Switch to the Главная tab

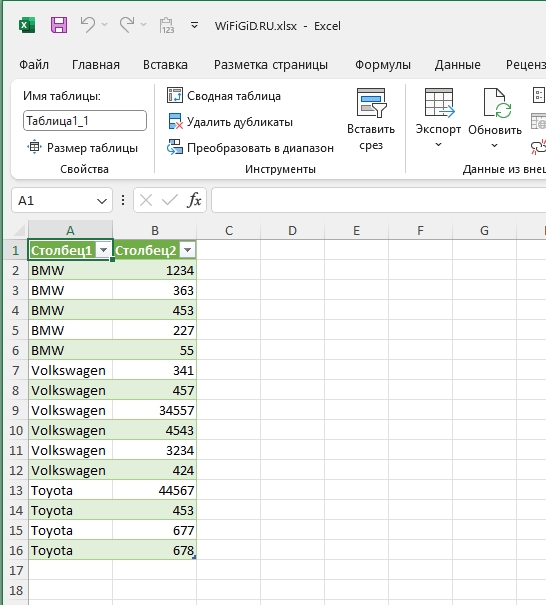[96, 64]
